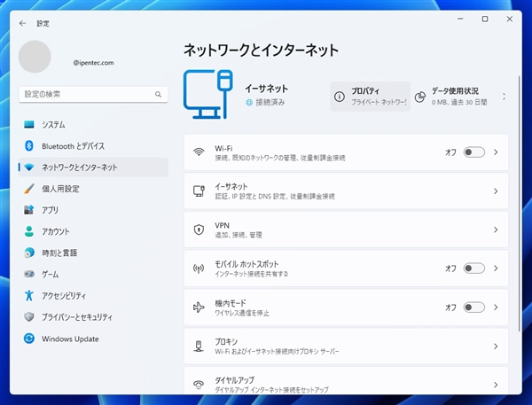532x405 pixels.
Task: Click the Wi-Fi signal icon
Action: [x=199, y=152]
